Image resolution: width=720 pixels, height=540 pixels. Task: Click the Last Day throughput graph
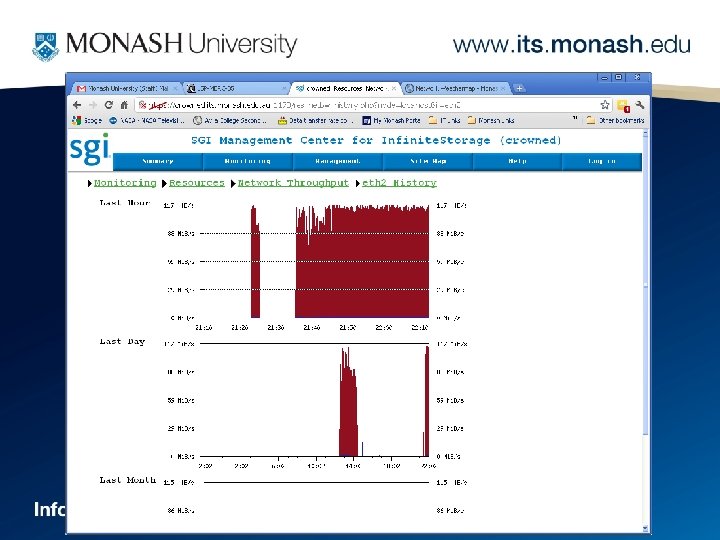coord(315,399)
